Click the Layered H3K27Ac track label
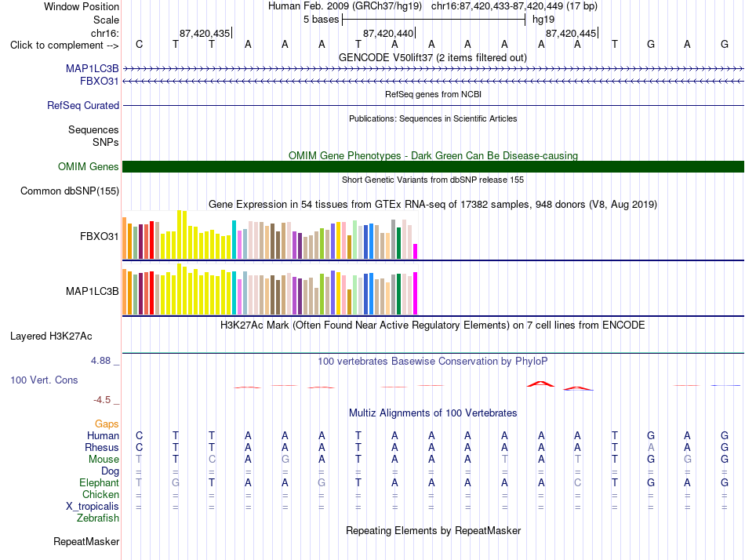This screenshot has height=560, width=745. (x=51, y=336)
